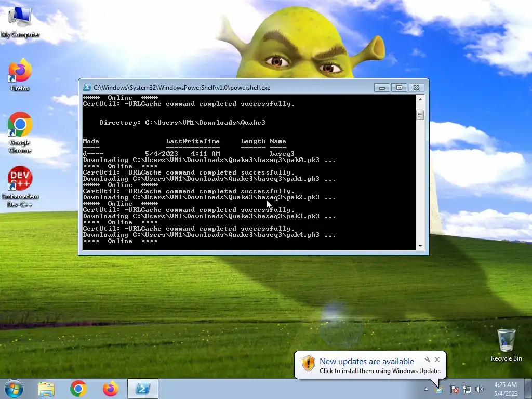Click the 'Downloading ...pak4.pk3' line
The height and width of the screenshot is (399, 532).
pyautogui.click(x=209, y=234)
